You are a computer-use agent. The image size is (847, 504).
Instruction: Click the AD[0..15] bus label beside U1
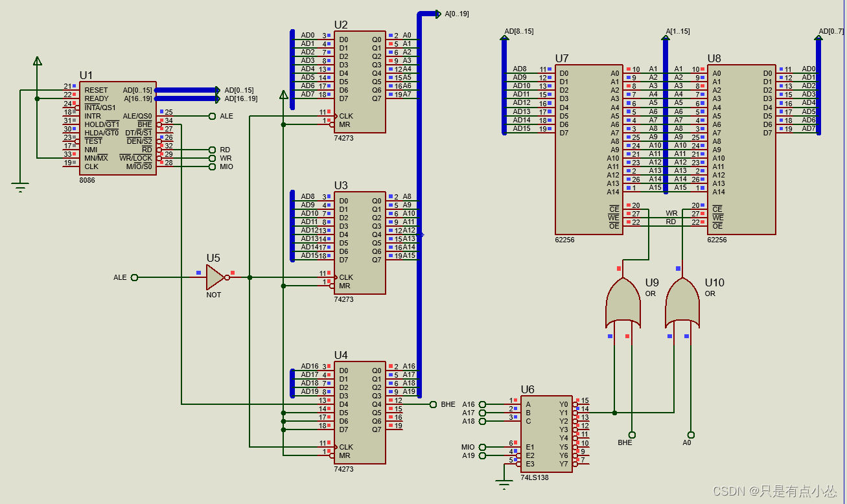point(238,90)
